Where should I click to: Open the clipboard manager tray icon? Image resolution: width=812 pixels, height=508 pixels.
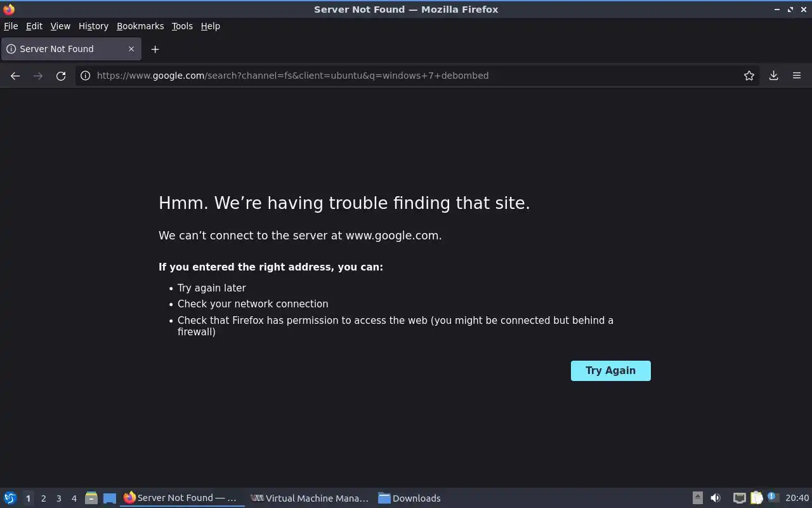[x=756, y=498]
